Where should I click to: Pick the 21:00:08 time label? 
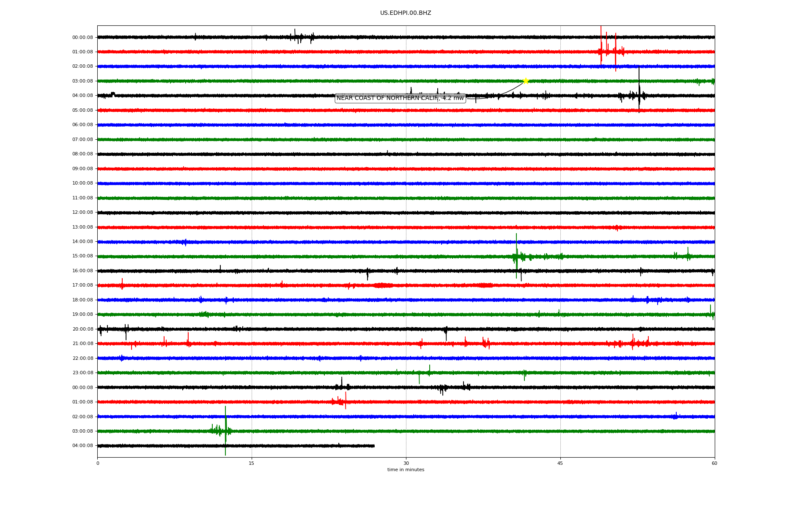pos(82,344)
